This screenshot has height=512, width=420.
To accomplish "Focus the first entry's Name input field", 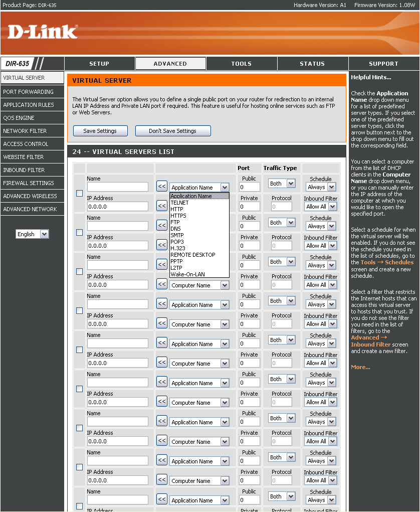I will click(117, 187).
